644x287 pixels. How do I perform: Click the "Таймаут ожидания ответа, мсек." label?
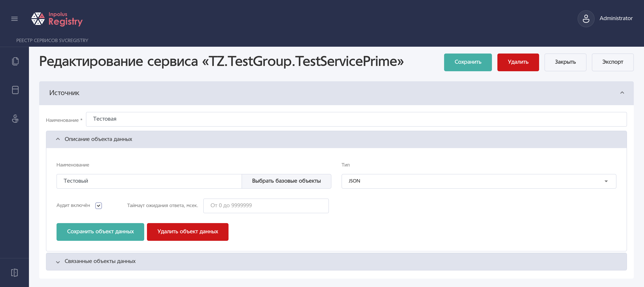point(162,205)
